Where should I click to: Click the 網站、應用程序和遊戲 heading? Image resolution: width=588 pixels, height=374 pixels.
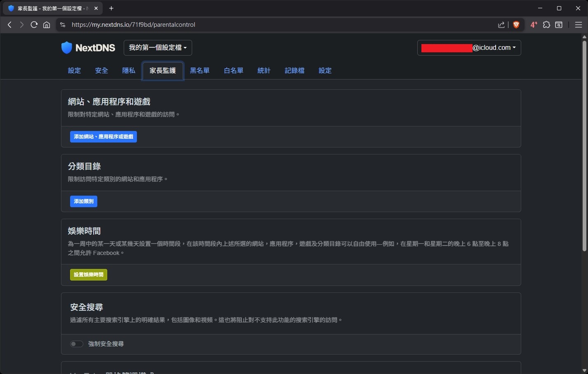109,102
